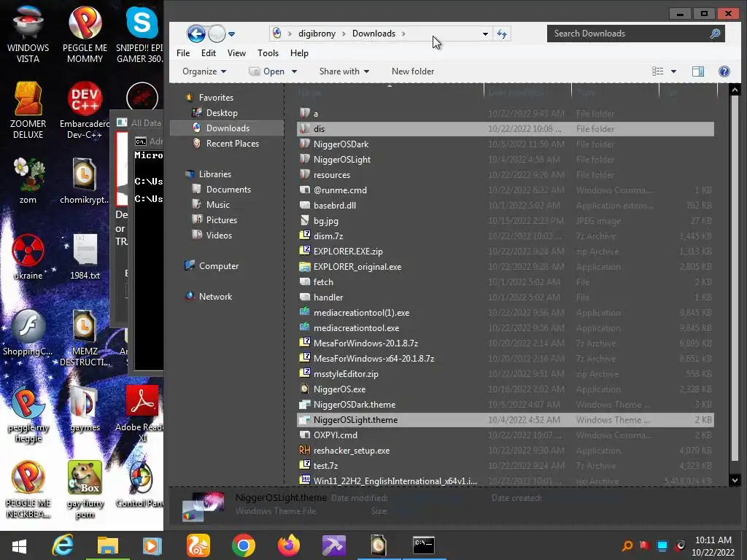Select msstyleEditor.zip file
Image resolution: width=747 pixels, height=560 pixels.
(x=505, y=374)
